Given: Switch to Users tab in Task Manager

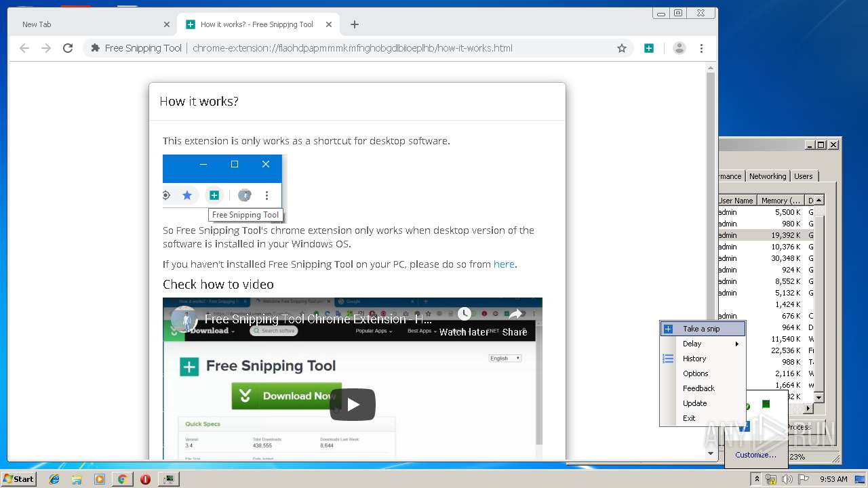Looking at the screenshot, I should (804, 176).
